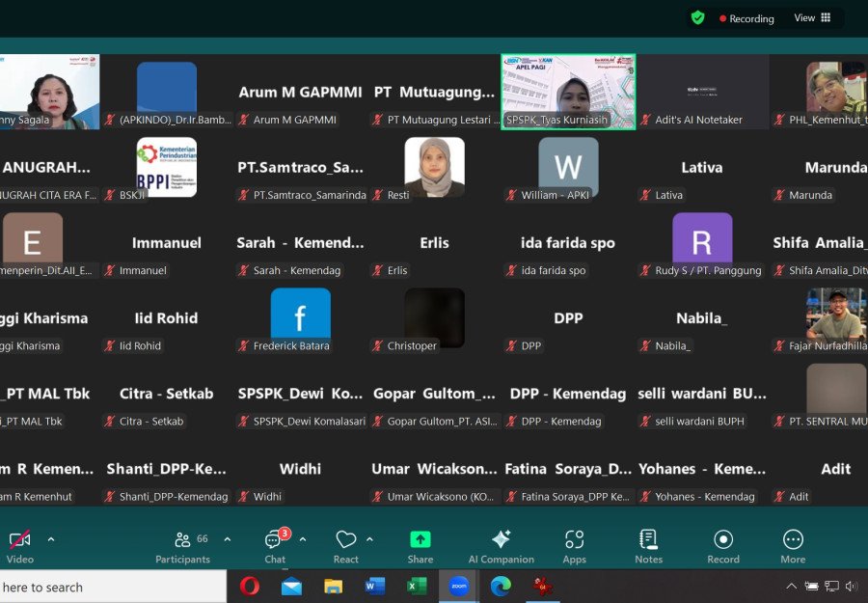Viewport: 868px width, 603px height.
Task: Open the Participants panel
Action: [x=182, y=546]
